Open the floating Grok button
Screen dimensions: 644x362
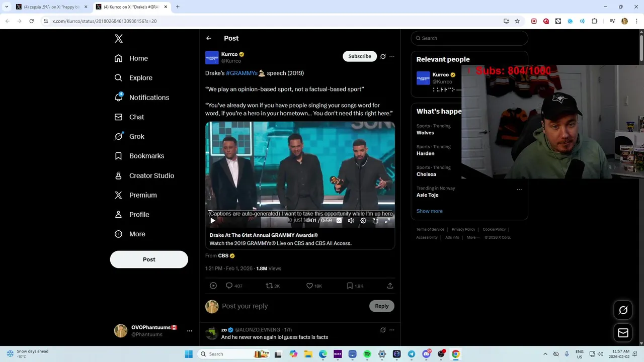click(623, 310)
